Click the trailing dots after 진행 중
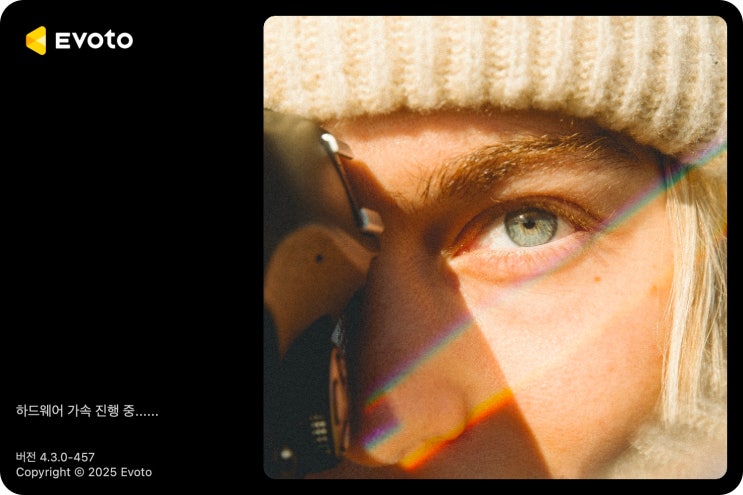The height and width of the screenshot is (495, 743). coord(147,414)
